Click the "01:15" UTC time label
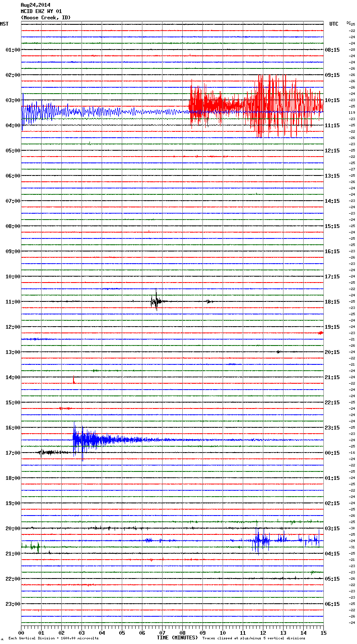Screen dimensions: 357x644 pos(332,478)
